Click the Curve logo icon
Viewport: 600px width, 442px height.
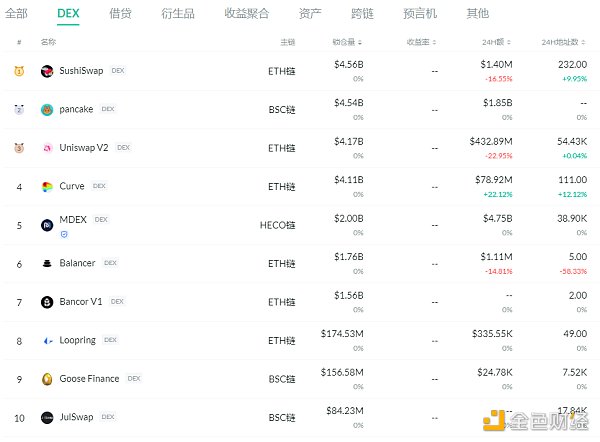47,187
